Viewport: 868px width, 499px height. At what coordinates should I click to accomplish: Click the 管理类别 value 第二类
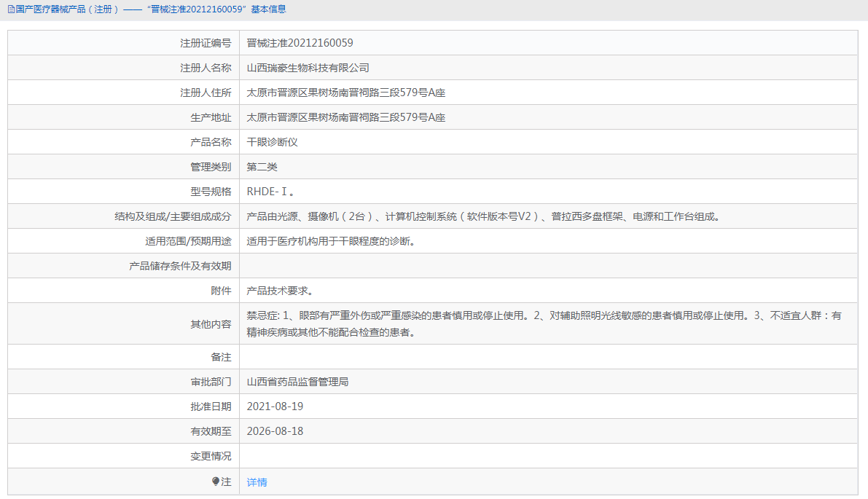262,166
